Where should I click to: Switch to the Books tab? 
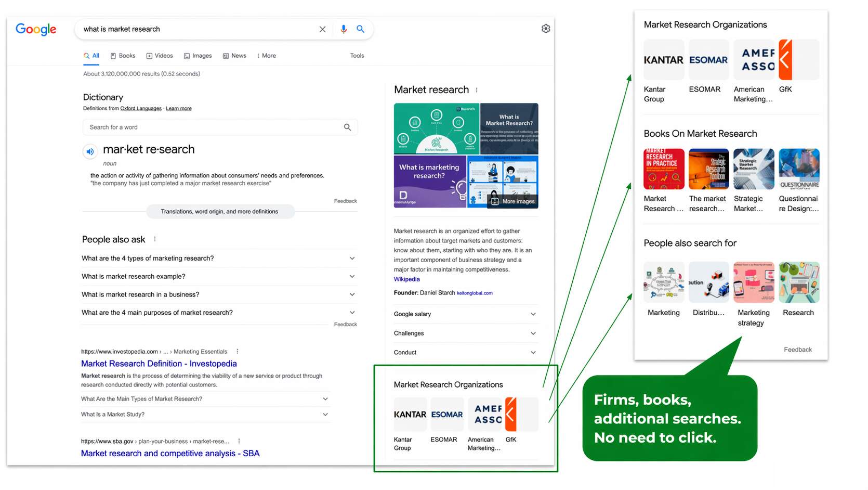(123, 56)
